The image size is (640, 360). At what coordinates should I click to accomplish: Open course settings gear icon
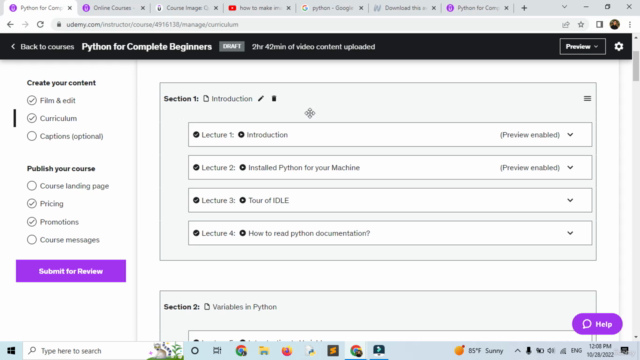[x=619, y=47]
